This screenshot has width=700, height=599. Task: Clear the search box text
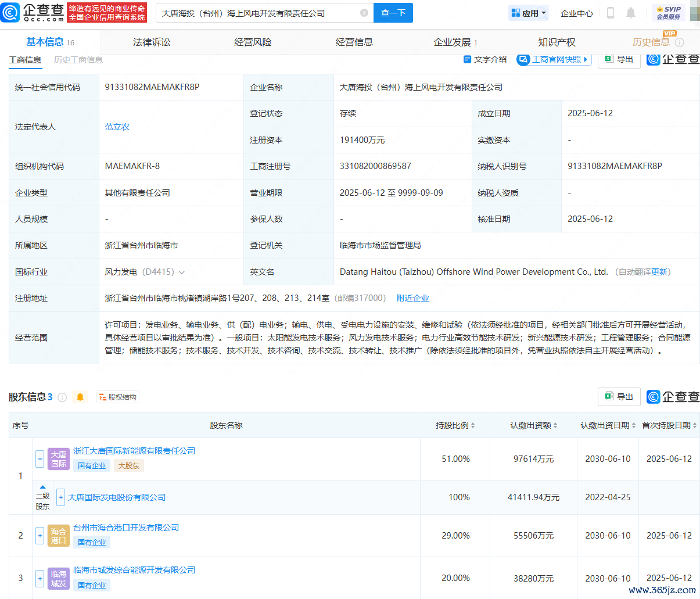click(364, 13)
